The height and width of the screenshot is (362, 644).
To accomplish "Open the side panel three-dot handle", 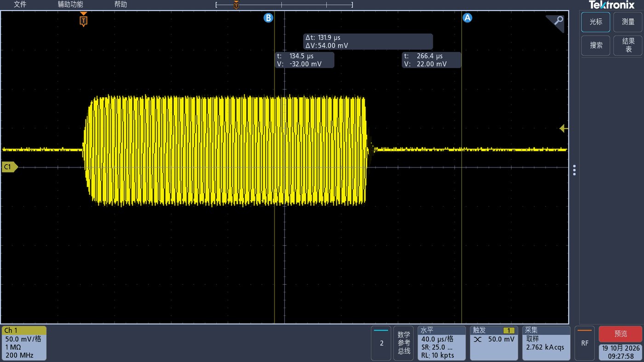I will [x=574, y=170].
